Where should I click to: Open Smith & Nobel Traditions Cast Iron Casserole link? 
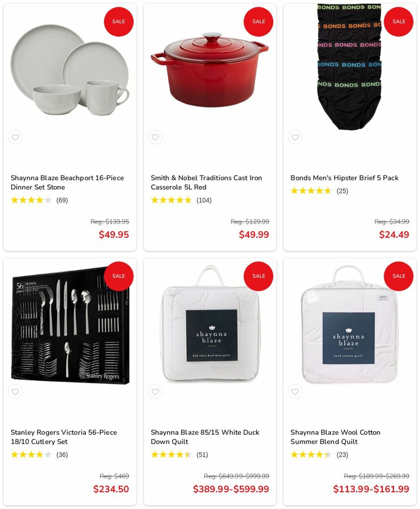[x=206, y=183]
